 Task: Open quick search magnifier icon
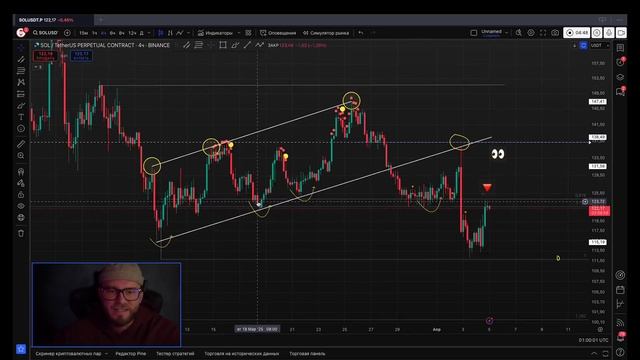(x=518, y=33)
